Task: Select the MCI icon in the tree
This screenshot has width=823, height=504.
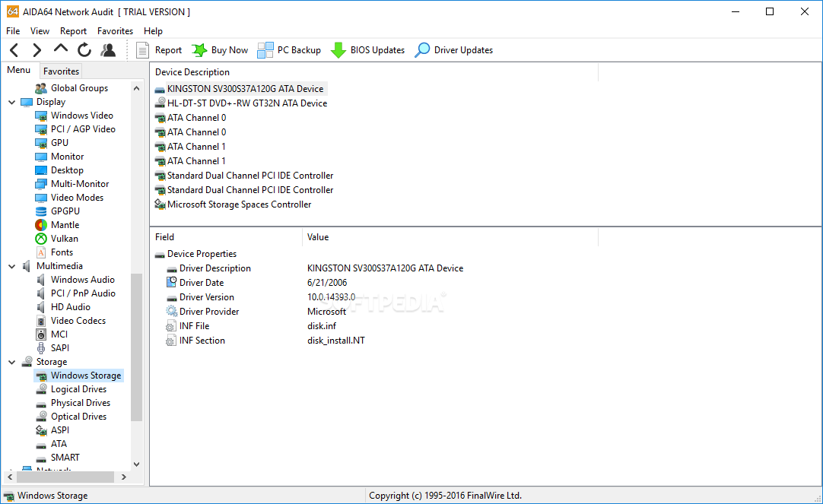Action: [41, 334]
